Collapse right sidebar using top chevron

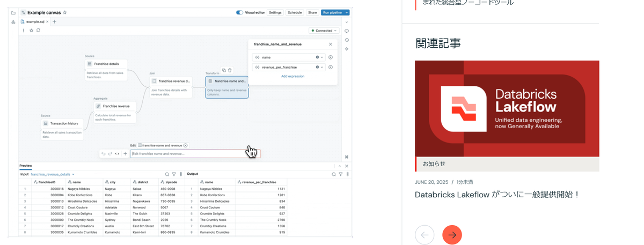(x=347, y=22)
